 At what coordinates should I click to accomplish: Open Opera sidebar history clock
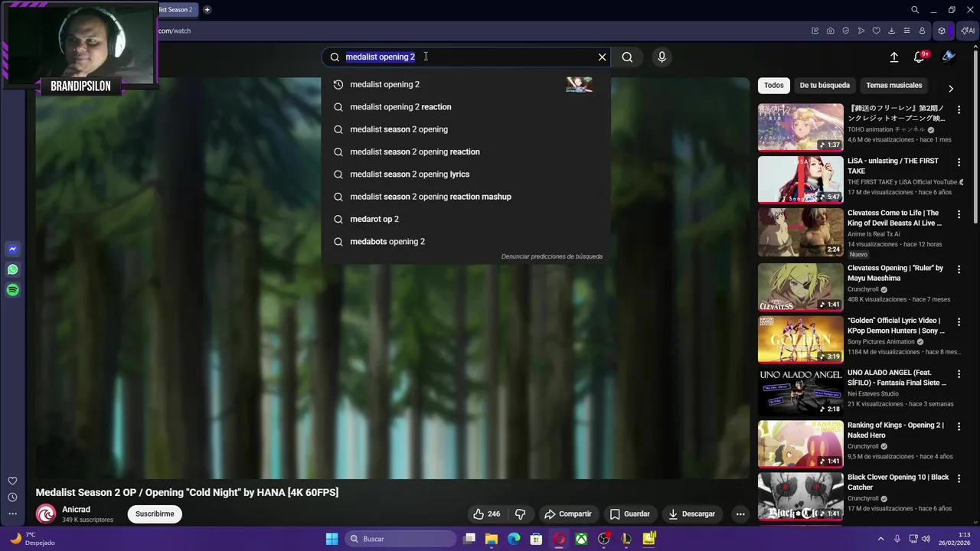coord(12,497)
